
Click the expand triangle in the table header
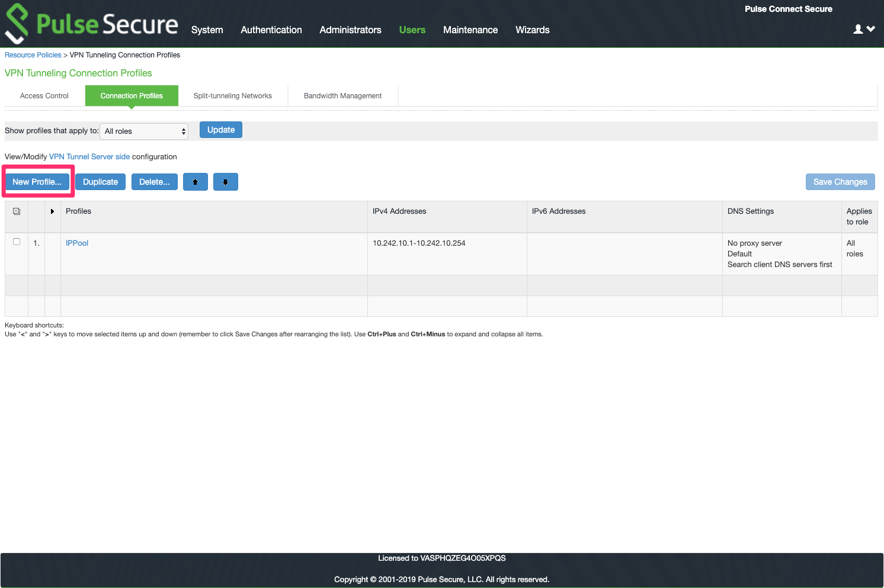(52, 211)
